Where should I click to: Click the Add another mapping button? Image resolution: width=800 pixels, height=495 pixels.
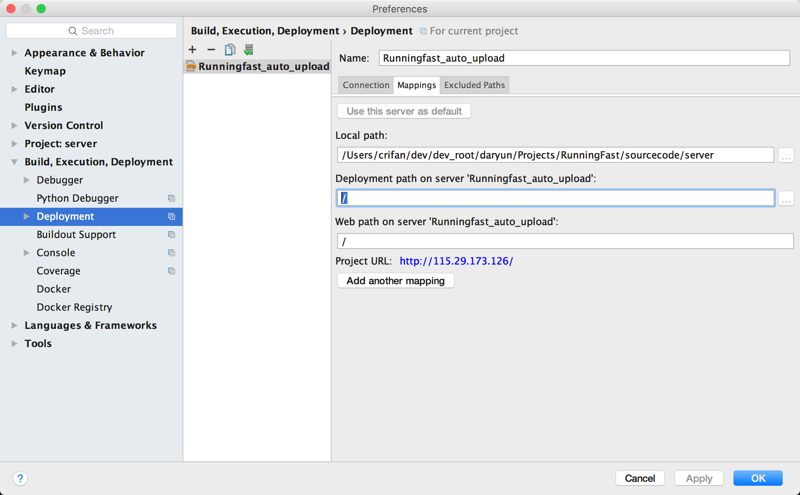[x=396, y=281]
